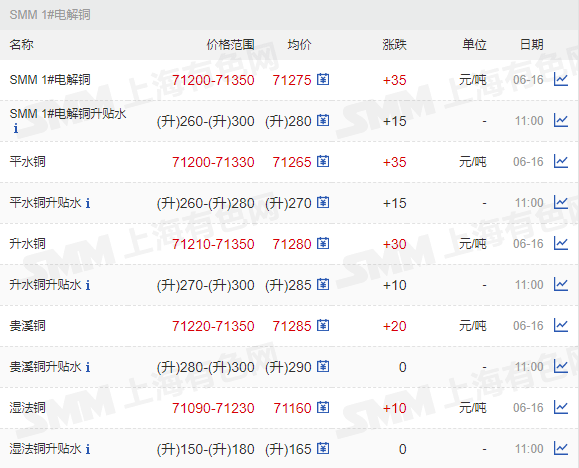Click price history icon beside (升)285
This screenshot has height=468, width=579.
pos(323,284)
